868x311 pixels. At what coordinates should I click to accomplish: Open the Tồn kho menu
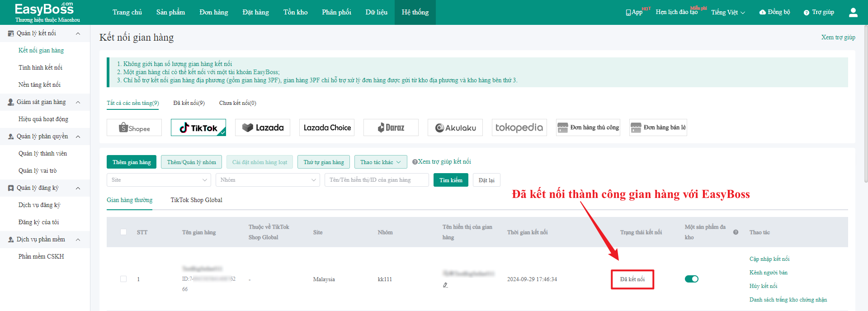tap(295, 12)
